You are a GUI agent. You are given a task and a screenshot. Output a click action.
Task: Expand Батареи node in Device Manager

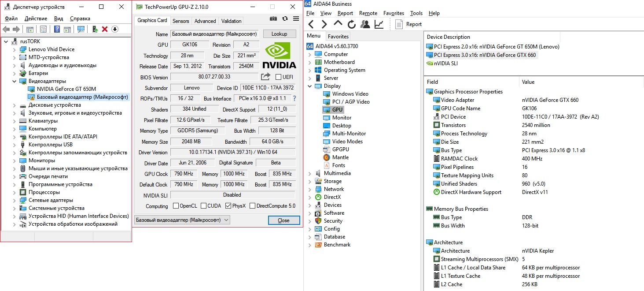click(14, 73)
